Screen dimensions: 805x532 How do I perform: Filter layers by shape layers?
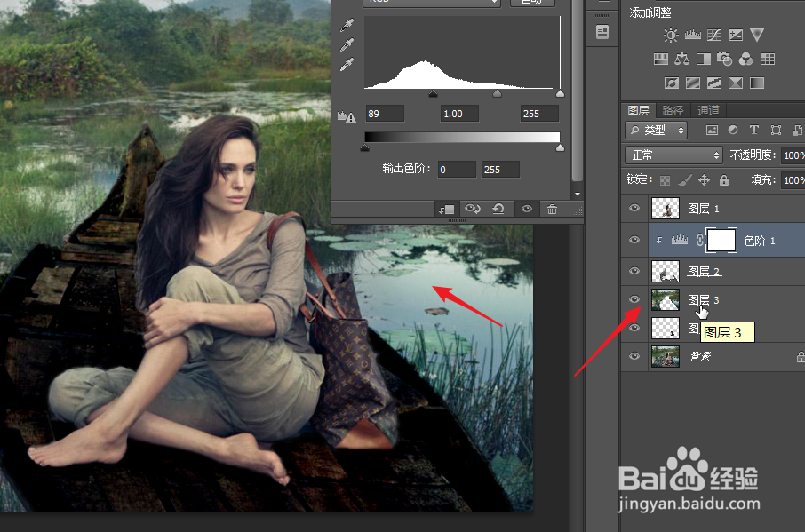click(776, 131)
